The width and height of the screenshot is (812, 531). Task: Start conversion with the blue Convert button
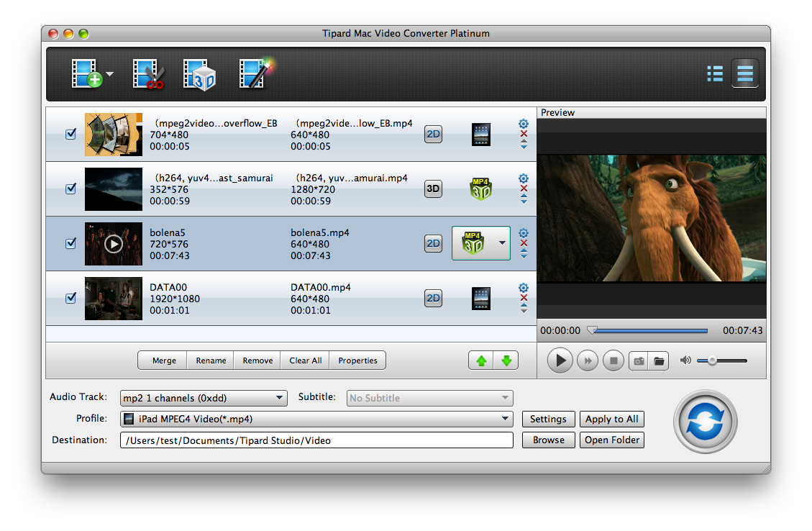(706, 422)
